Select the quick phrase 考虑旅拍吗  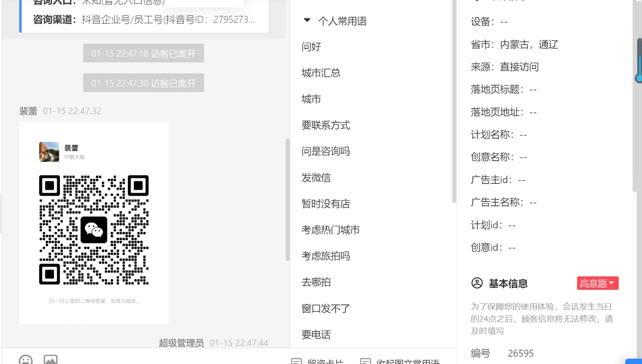point(326,256)
